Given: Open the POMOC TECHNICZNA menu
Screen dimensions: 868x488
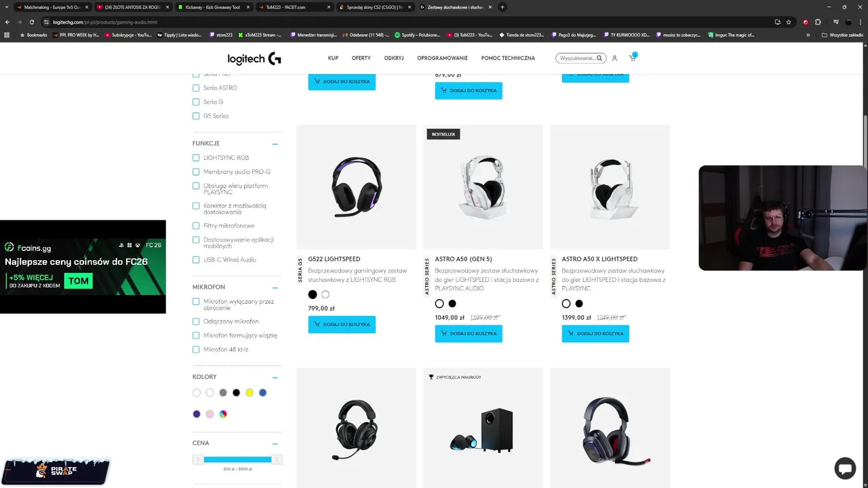Looking at the screenshot, I should pyautogui.click(x=508, y=58).
